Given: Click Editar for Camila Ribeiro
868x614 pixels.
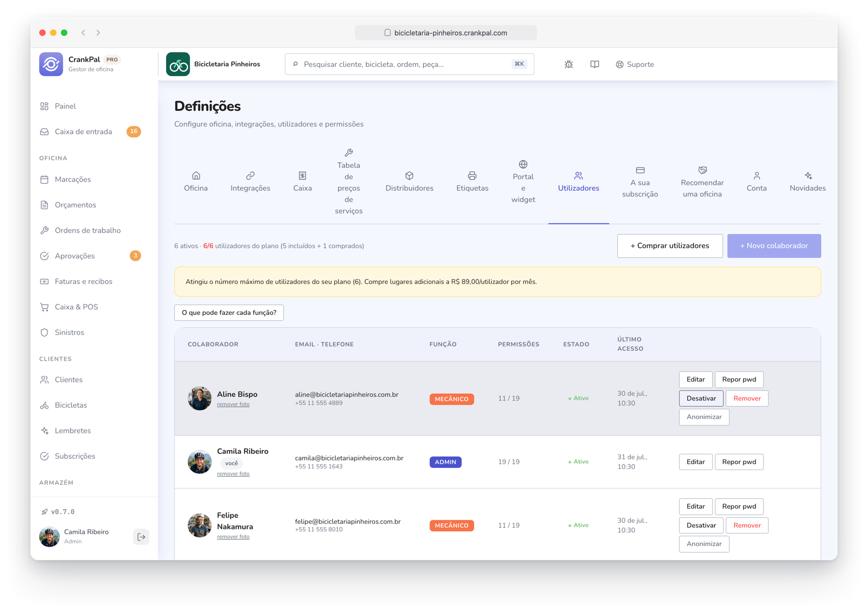Looking at the screenshot, I should tap(695, 462).
